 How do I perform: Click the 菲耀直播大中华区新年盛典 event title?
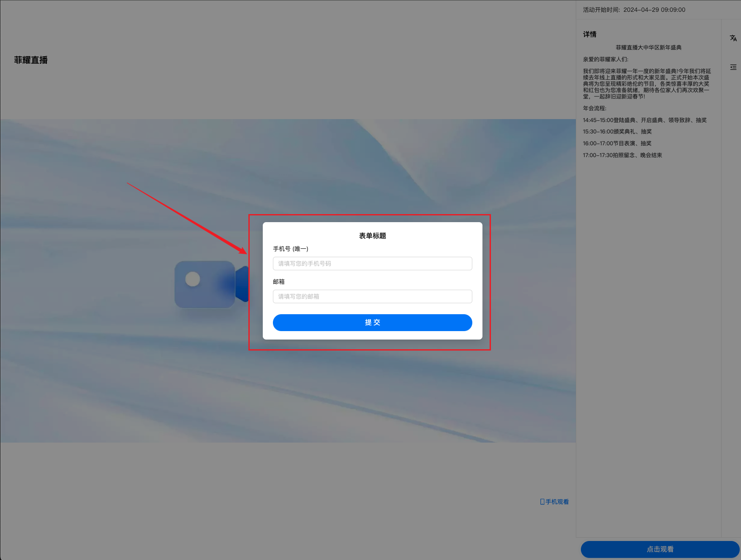(648, 48)
